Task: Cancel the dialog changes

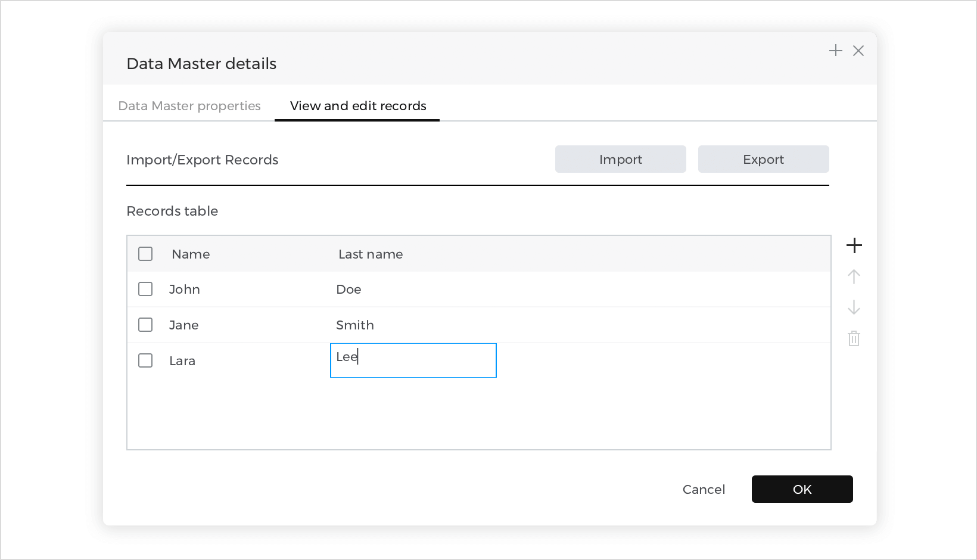Action: pos(704,489)
